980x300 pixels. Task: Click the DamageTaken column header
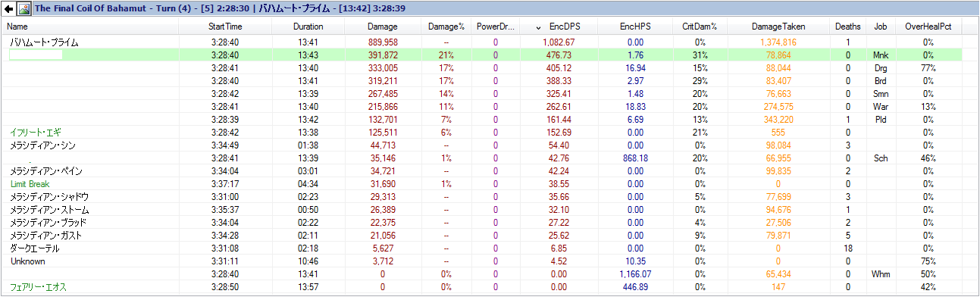coord(778,27)
